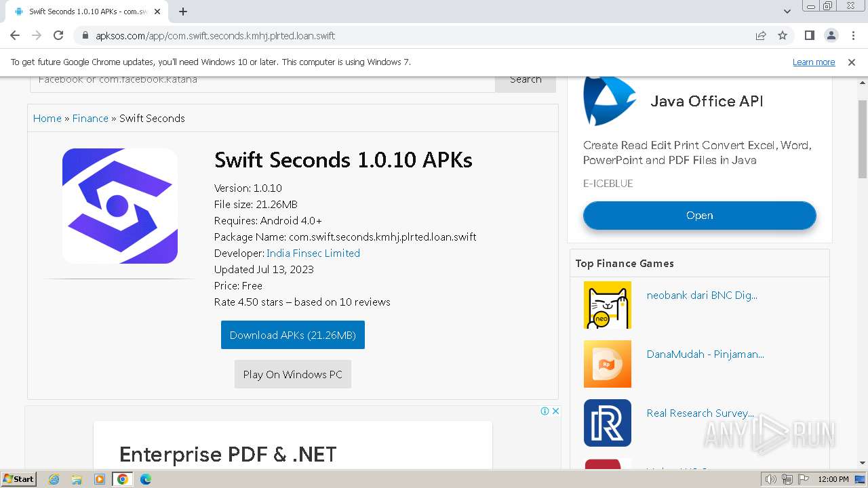The width and height of the screenshot is (868, 488).
Task: Bookmark this page with the star icon
Action: 783,35
